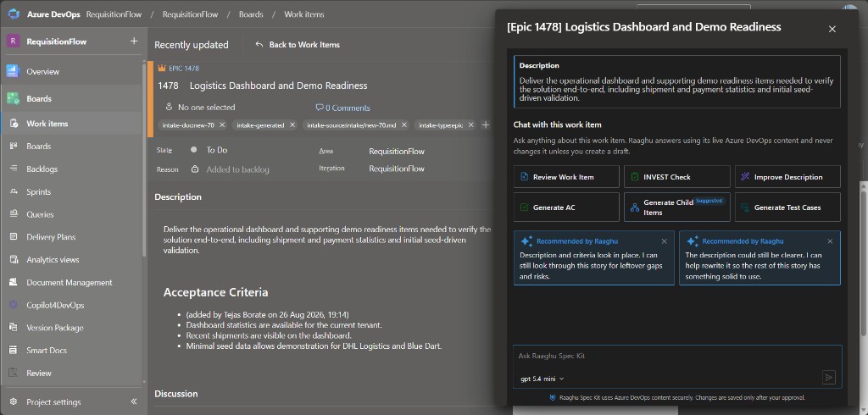This screenshot has height=415, width=868.
Task: Click Generate Child Items button
Action: point(677,207)
